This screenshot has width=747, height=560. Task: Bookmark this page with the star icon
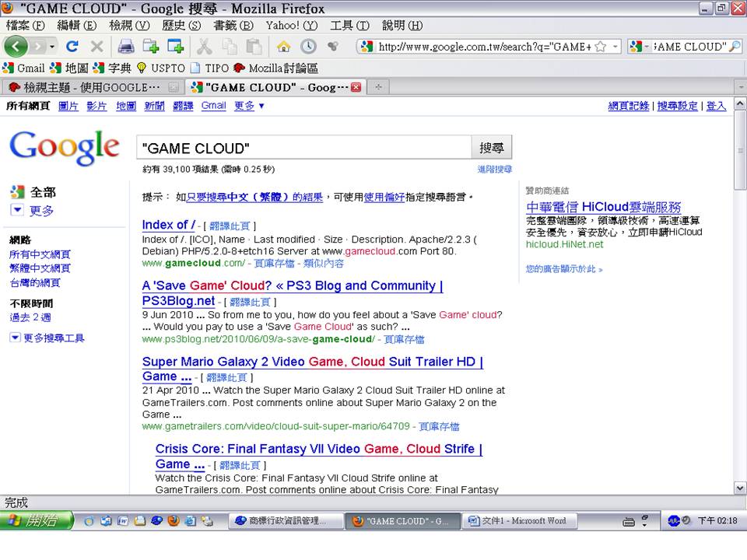click(601, 47)
